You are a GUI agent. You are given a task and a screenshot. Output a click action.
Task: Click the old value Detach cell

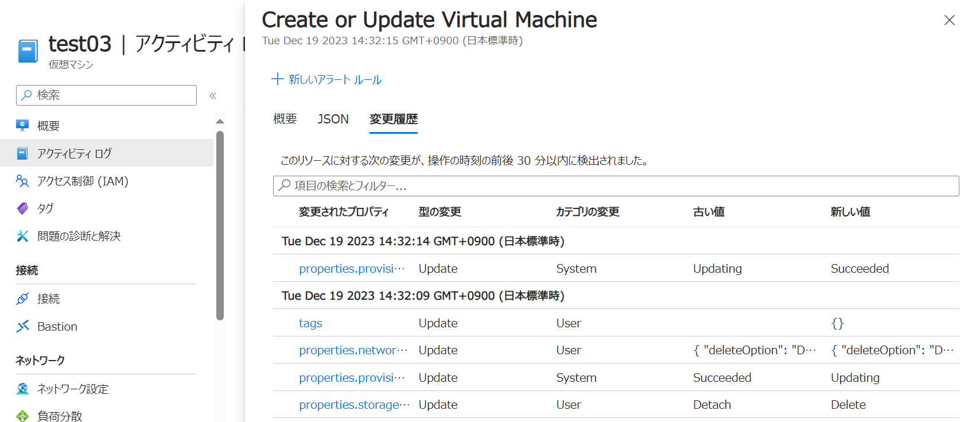coord(712,405)
